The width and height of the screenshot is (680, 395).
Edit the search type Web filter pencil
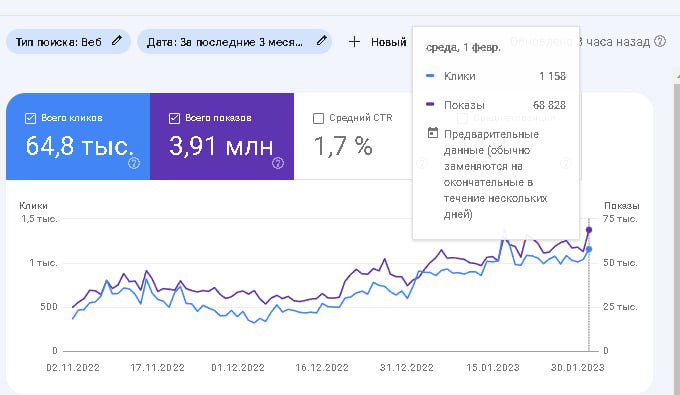click(x=117, y=41)
